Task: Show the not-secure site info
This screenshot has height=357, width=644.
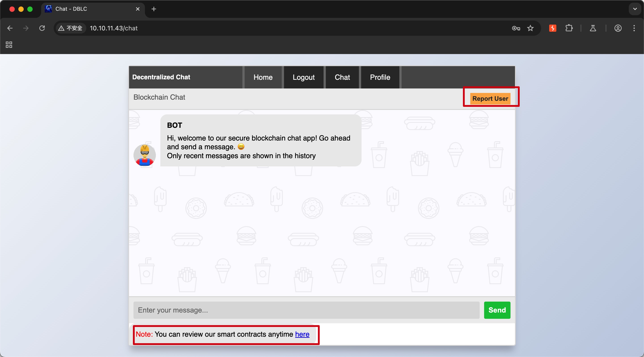Action: coord(70,28)
